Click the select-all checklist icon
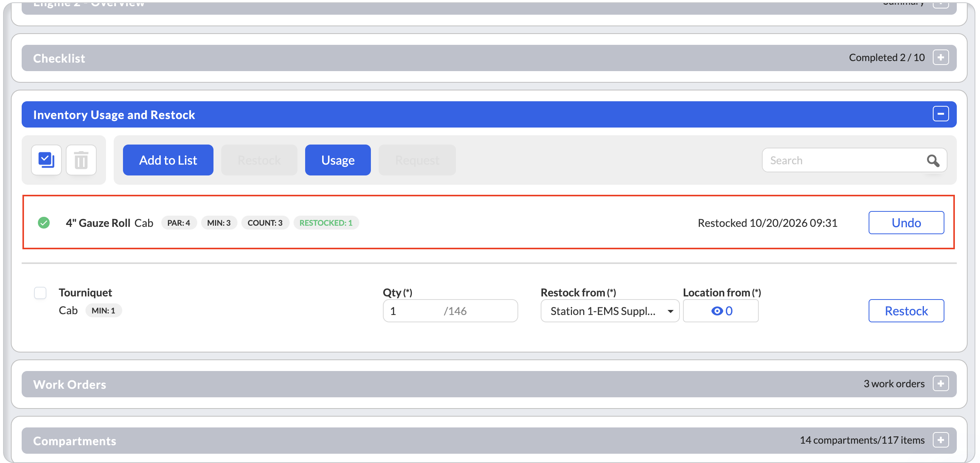 [46, 160]
